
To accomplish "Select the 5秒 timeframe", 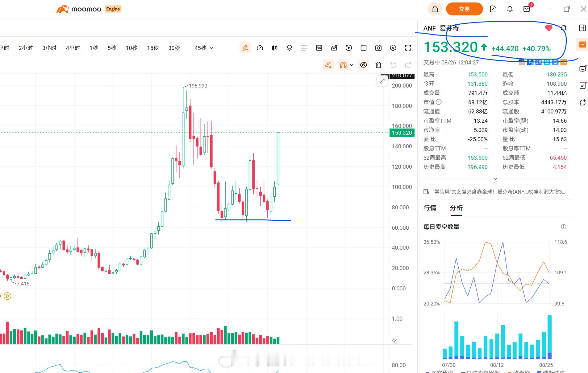I will (x=112, y=48).
